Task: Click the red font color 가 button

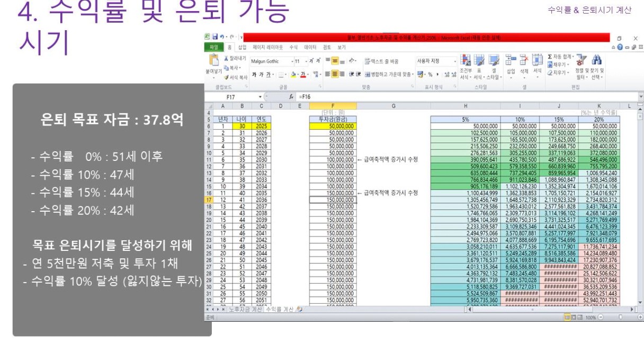Action: pyautogui.click(x=303, y=75)
